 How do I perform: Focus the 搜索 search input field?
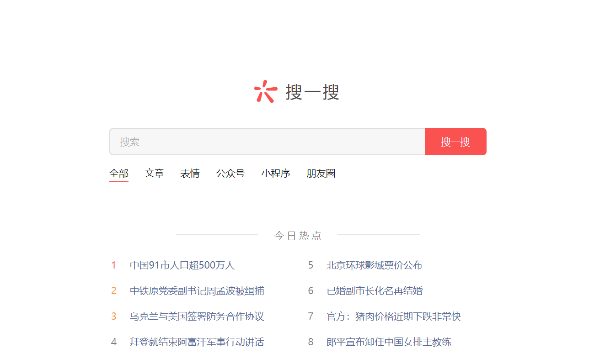(268, 142)
